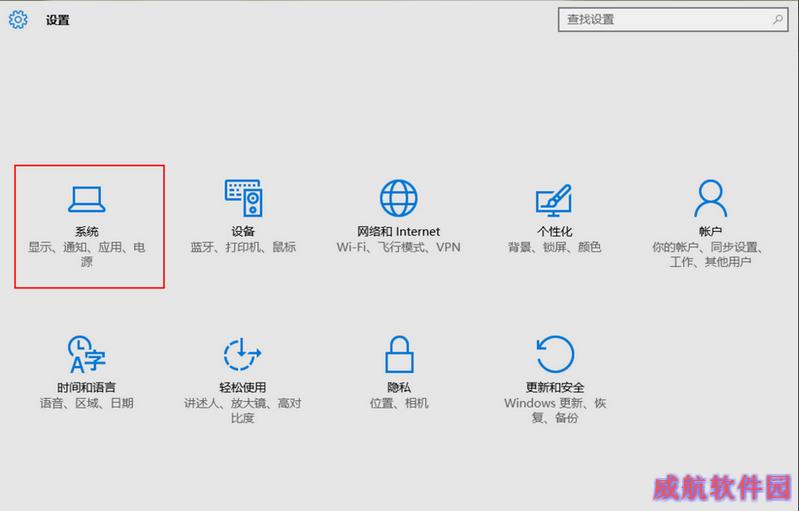Click the 轻松使用 label text
Viewport: 799px width, 511px height.
(x=243, y=388)
